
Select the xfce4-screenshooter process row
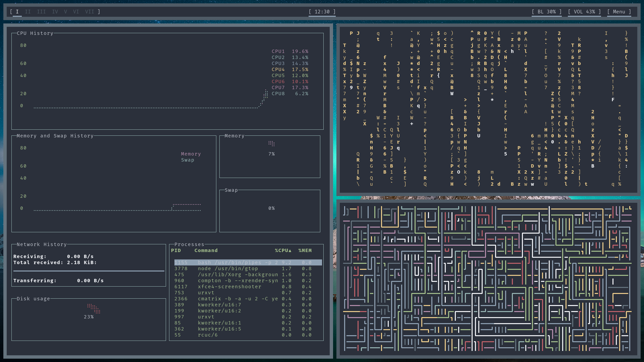point(248,287)
